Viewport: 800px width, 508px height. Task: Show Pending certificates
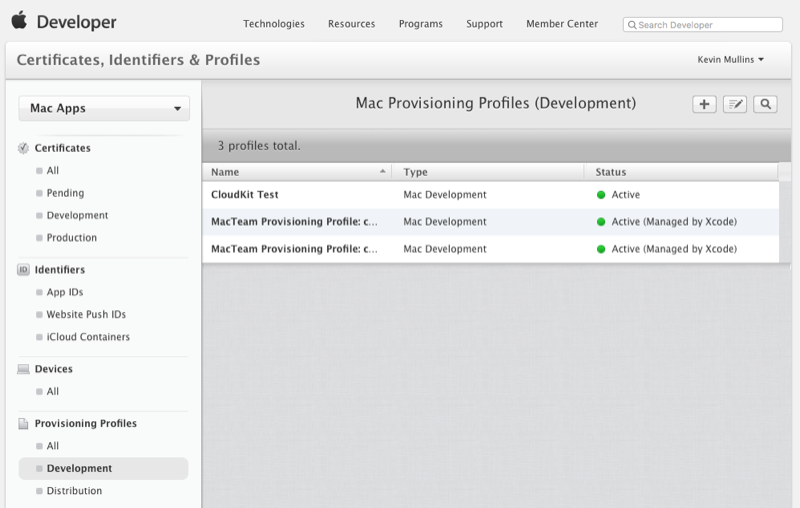click(65, 193)
